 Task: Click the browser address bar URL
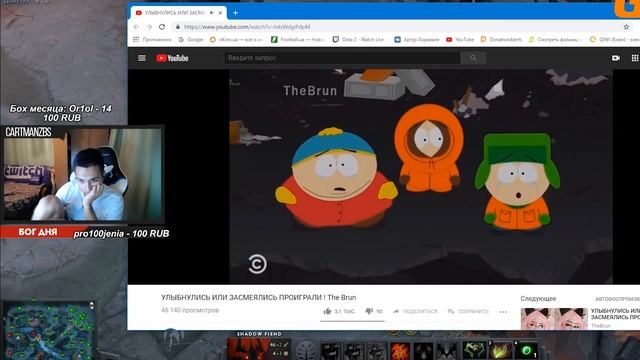pyautogui.click(x=247, y=27)
